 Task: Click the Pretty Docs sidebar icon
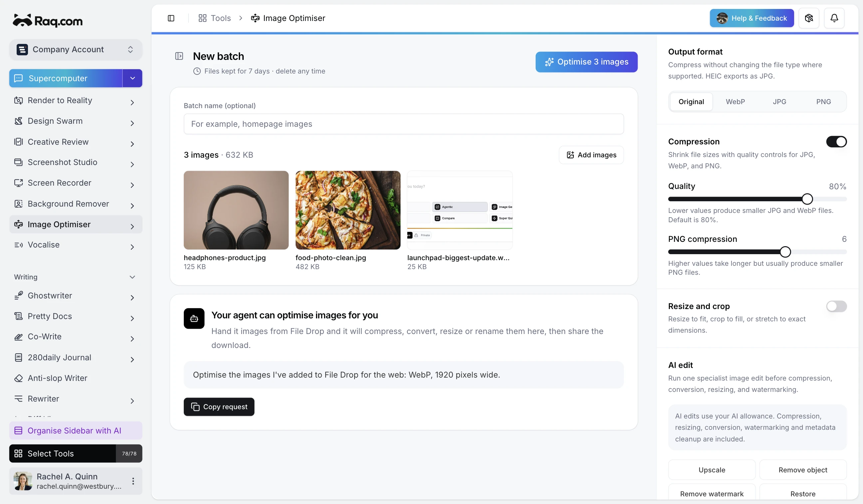click(x=19, y=316)
